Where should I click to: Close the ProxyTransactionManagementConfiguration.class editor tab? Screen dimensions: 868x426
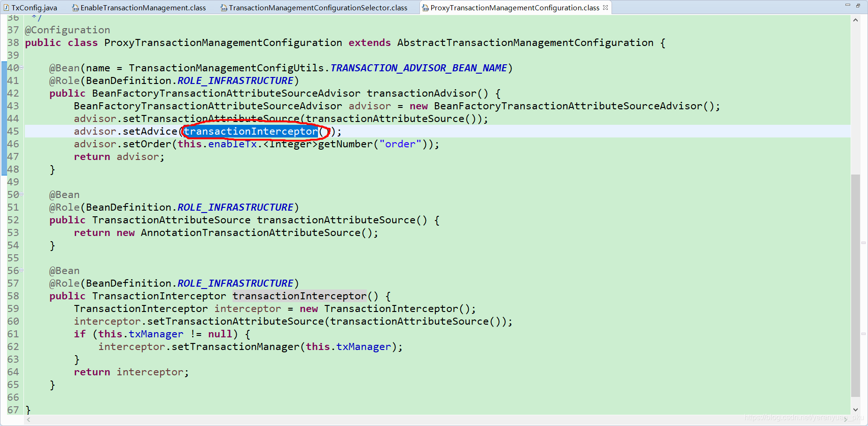pyautogui.click(x=605, y=8)
